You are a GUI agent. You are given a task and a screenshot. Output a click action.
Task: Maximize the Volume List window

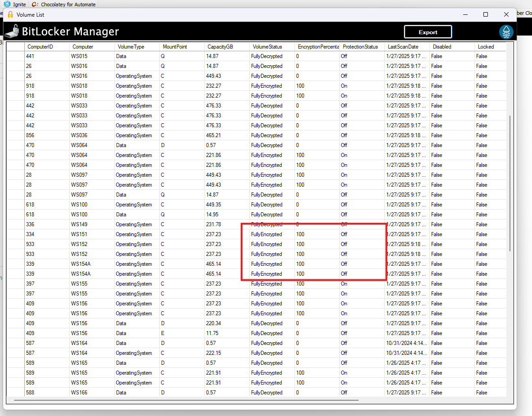(486, 14)
